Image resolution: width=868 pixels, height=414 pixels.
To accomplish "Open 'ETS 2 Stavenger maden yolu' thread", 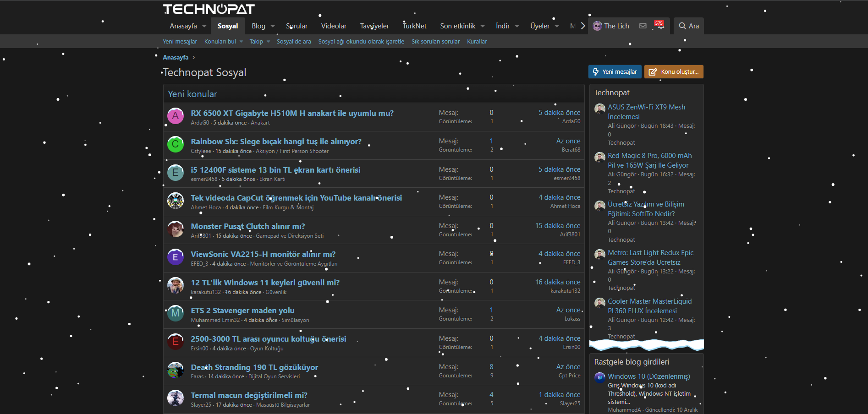I will click(243, 310).
